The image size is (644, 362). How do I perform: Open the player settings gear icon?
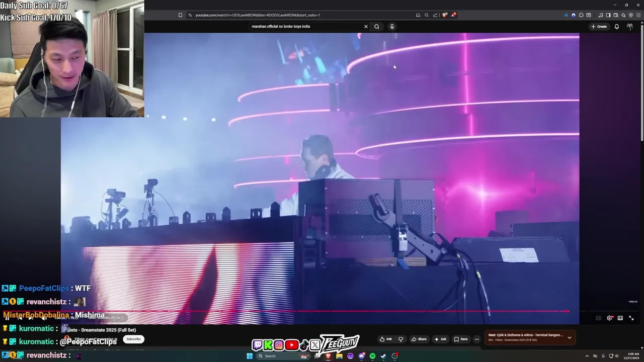point(609,318)
